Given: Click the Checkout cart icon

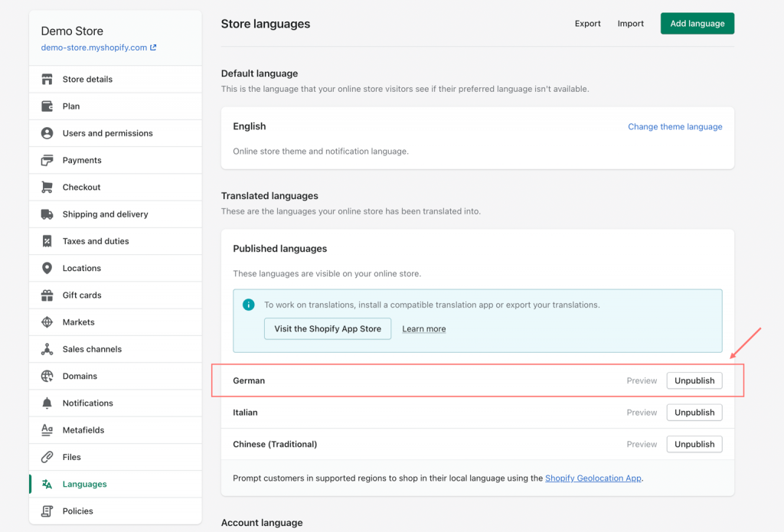Looking at the screenshot, I should 47,188.
